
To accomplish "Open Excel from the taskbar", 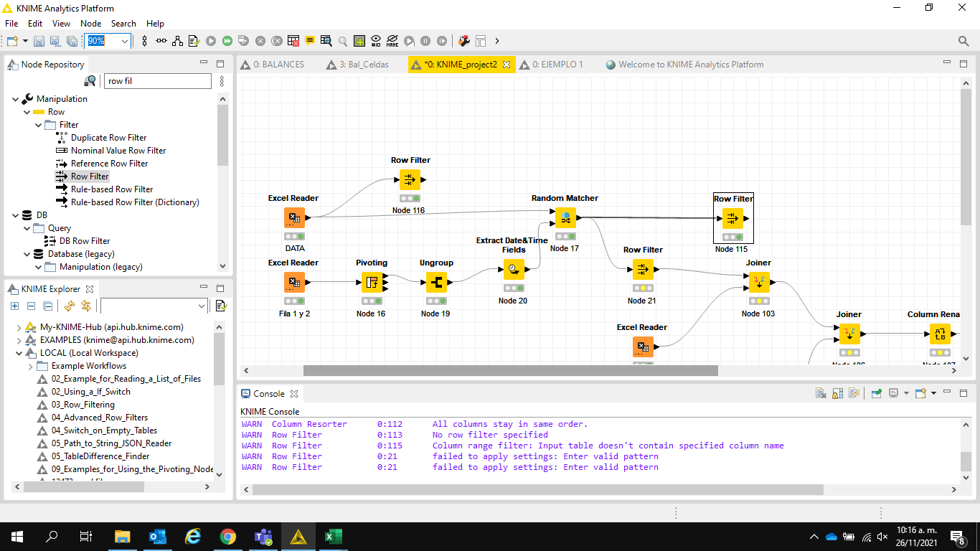I will 332,536.
